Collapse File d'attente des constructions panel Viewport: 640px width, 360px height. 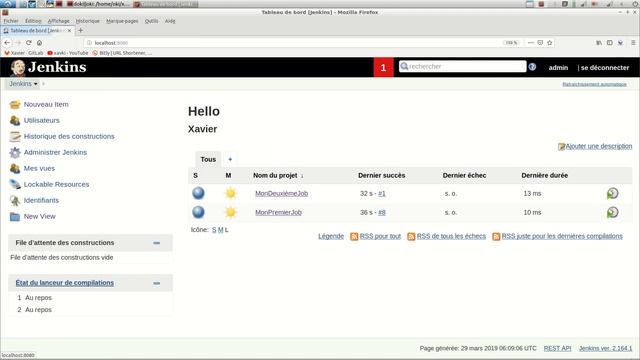click(x=156, y=243)
